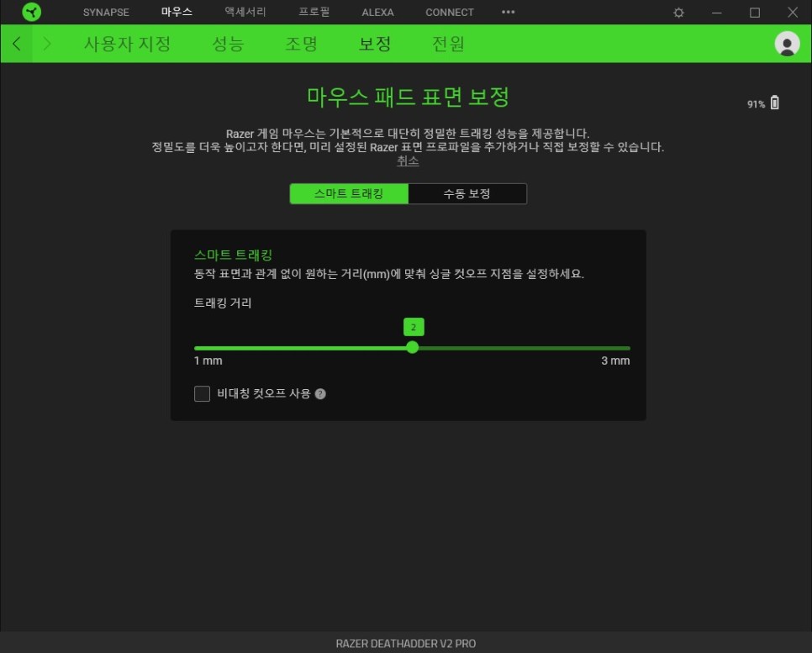This screenshot has width=812, height=653.
Task: Open 마우스 tab
Action: 177,12
